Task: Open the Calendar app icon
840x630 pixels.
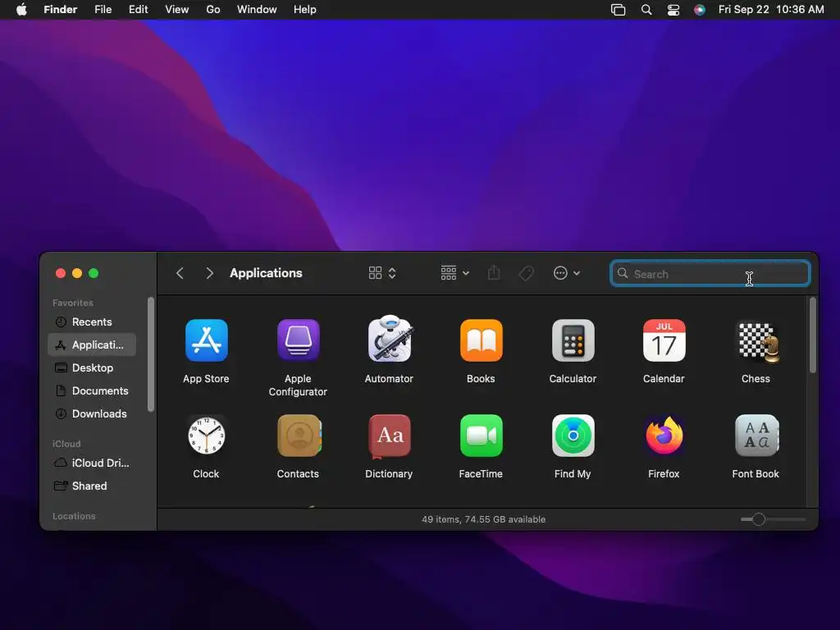Action: (664, 340)
